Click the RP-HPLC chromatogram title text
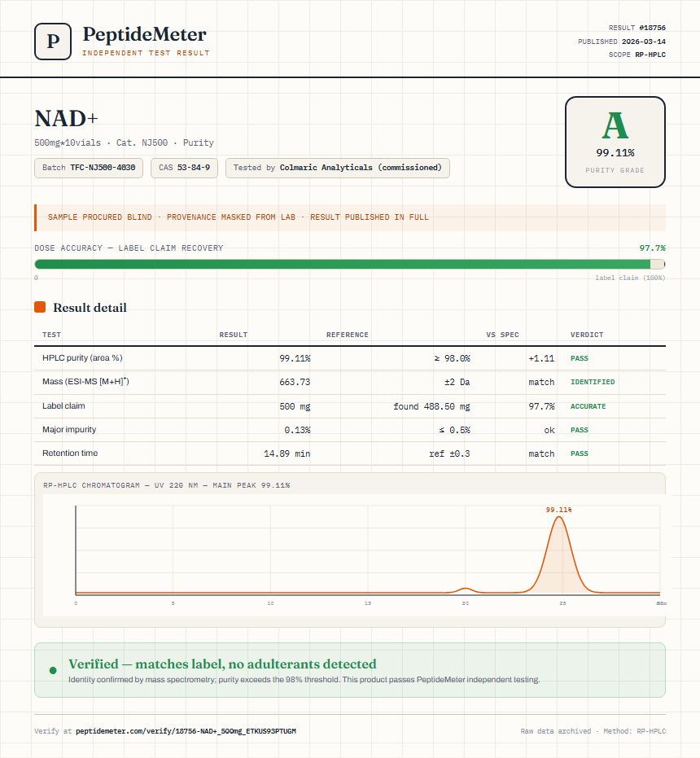This screenshot has width=700, height=758. pos(166,485)
